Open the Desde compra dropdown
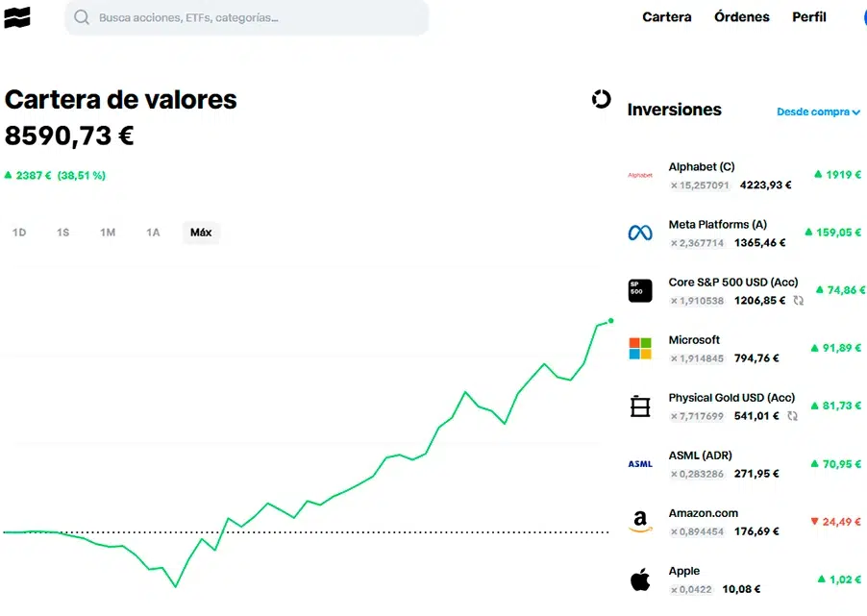 (817, 111)
